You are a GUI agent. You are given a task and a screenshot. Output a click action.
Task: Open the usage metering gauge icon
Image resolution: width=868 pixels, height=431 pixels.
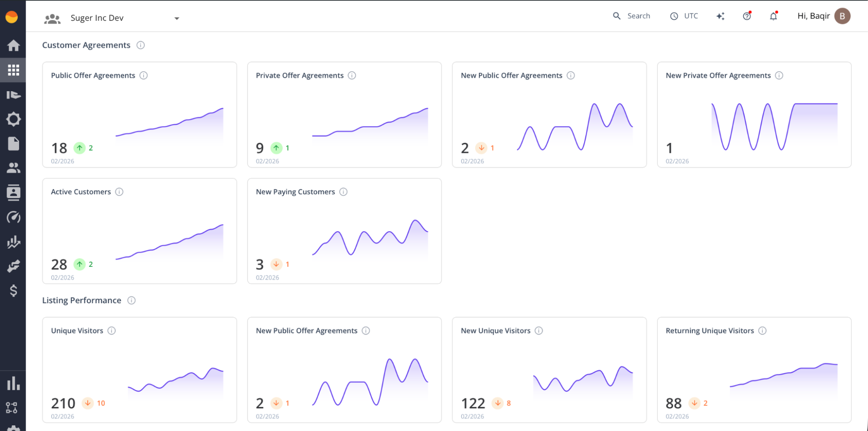[x=13, y=217]
